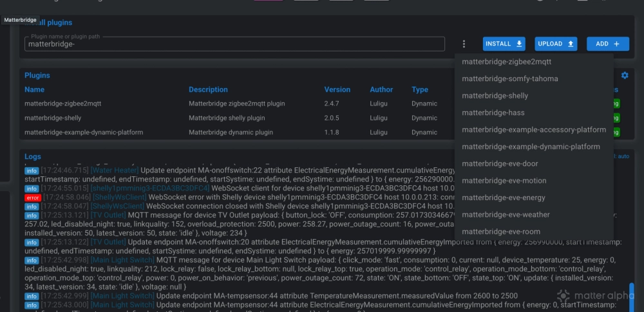The height and width of the screenshot is (312, 644).
Task: Pick matterbridge-eve-energy from the menu
Action: coord(503,197)
